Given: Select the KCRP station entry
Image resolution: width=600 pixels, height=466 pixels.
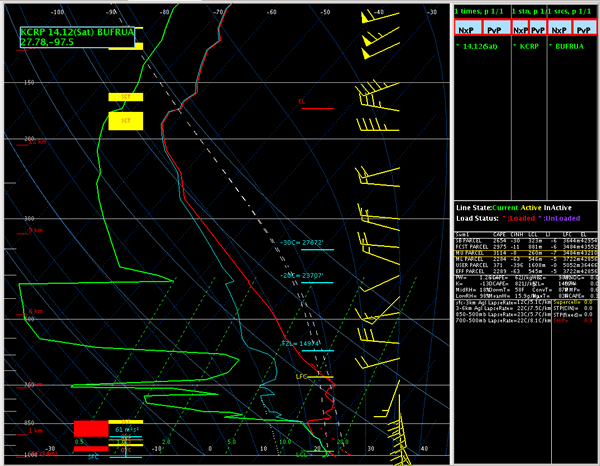Looking at the screenshot, I should [x=526, y=46].
